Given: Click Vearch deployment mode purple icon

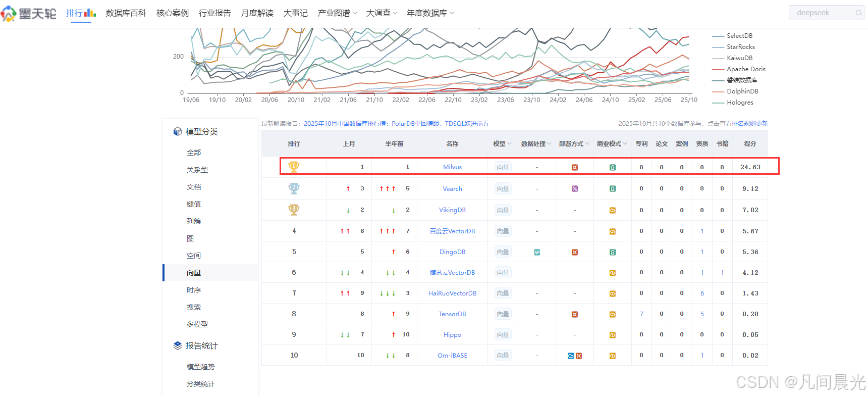Looking at the screenshot, I should pyautogui.click(x=575, y=189).
